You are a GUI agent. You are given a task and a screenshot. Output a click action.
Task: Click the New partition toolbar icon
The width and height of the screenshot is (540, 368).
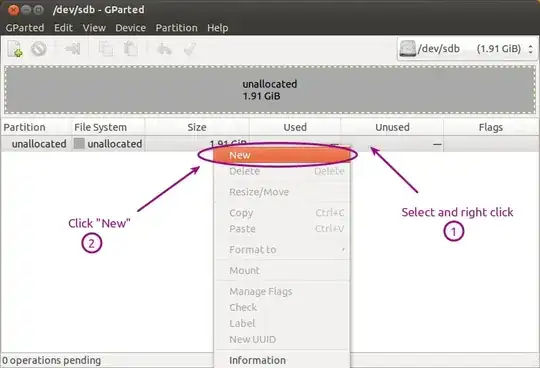[15, 49]
